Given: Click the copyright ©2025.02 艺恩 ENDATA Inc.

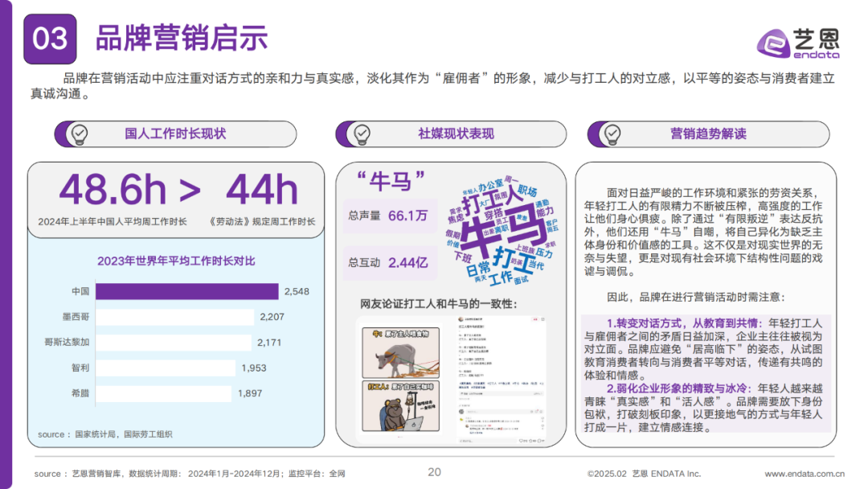Looking at the screenshot, I should [644, 474].
